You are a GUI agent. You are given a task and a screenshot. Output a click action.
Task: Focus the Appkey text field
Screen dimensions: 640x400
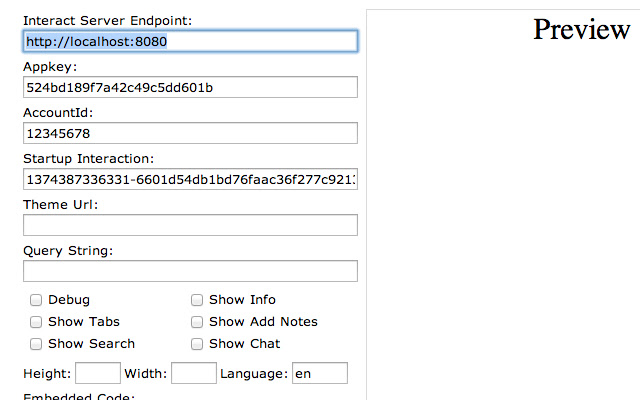pos(190,87)
